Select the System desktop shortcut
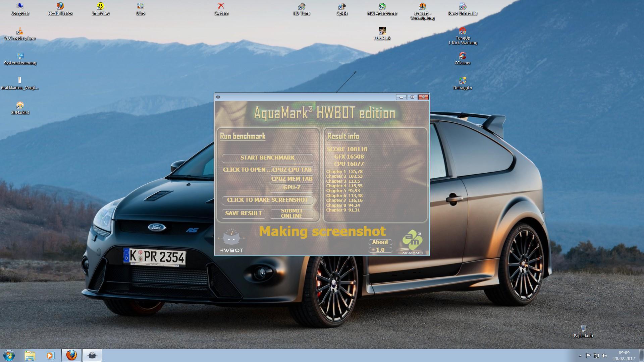 pyautogui.click(x=221, y=9)
